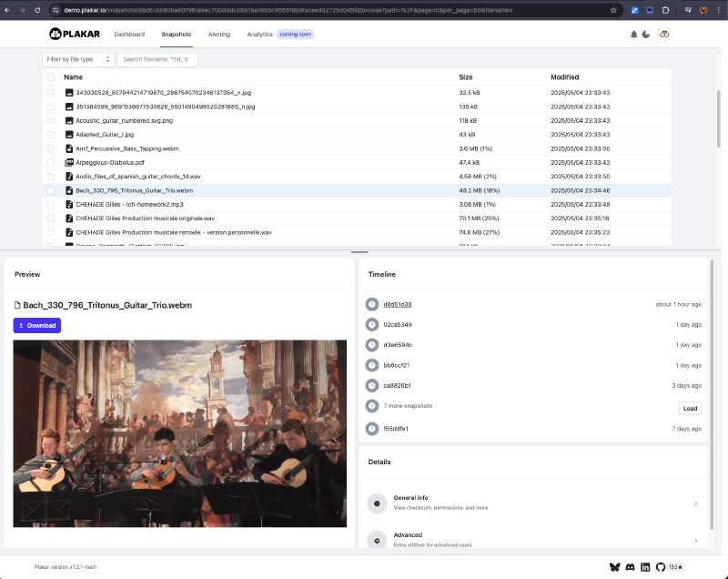Open notifications bell icon
Viewport: 728px width, 579px height.
[x=633, y=35]
